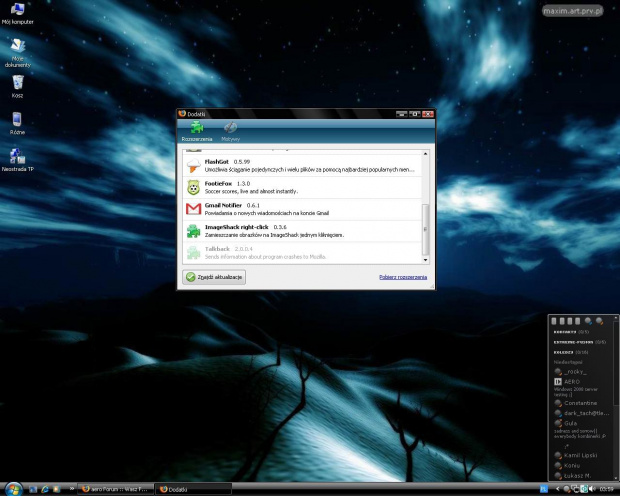Expand hidden tray icons arrow
This screenshot has width=620, height=496.
pos(558,489)
